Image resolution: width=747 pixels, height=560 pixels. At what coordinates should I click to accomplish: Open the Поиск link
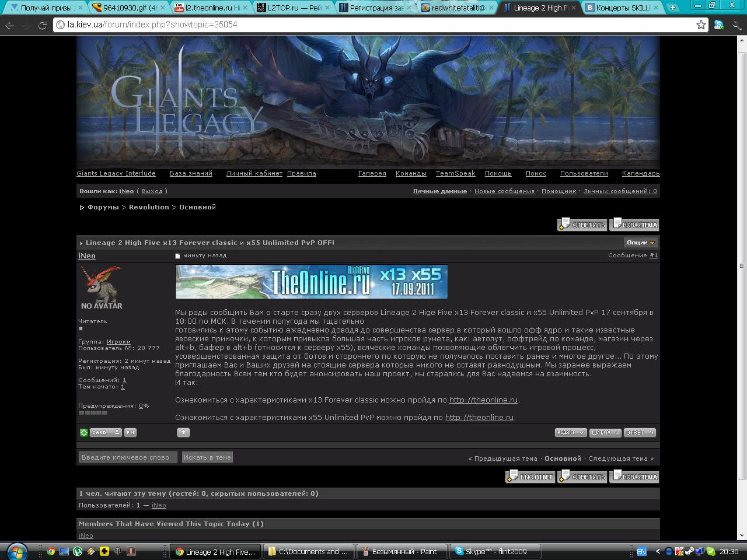pyautogui.click(x=536, y=173)
